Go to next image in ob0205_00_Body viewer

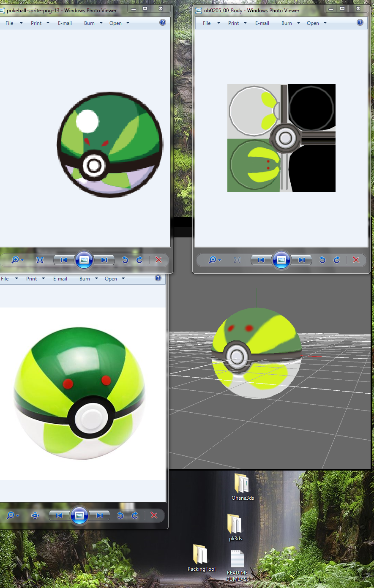[302, 260]
